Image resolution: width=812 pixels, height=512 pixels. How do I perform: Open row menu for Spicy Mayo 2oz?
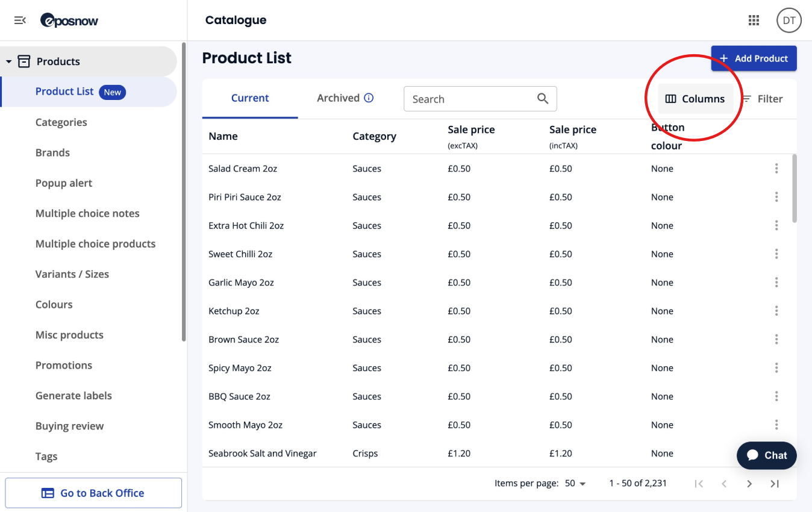[776, 368]
